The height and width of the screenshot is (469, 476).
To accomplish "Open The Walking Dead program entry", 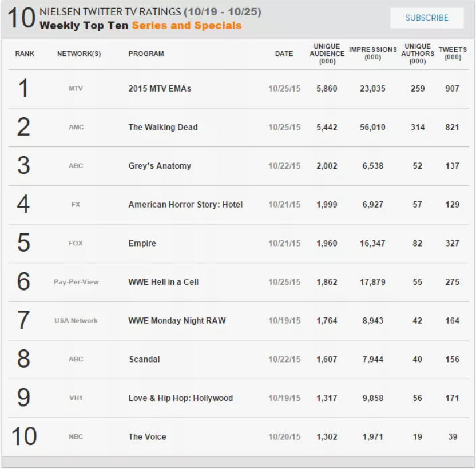I will pyautogui.click(x=163, y=127).
